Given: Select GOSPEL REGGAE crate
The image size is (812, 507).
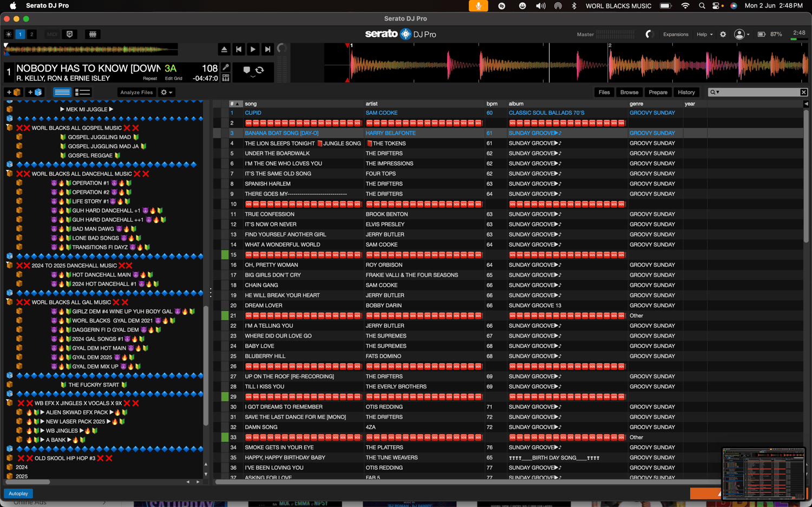Looking at the screenshot, I should (90, 155).
